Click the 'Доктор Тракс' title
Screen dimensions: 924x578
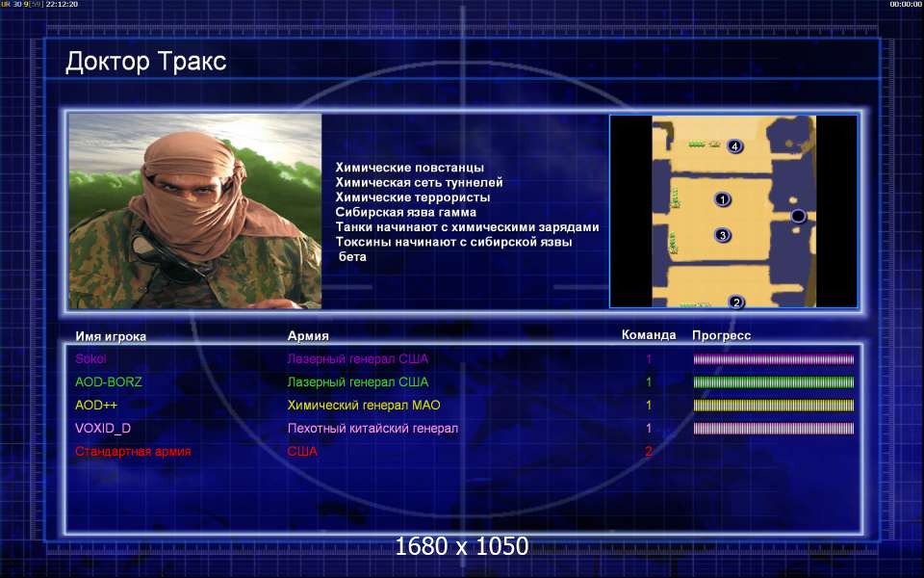[x=145, y=62]
